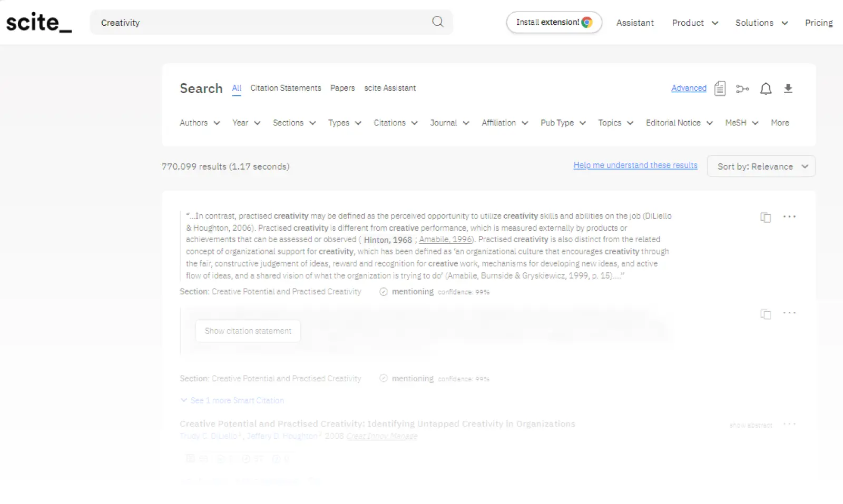
Task: Expand the Types filter
Action: click(345, 123)
